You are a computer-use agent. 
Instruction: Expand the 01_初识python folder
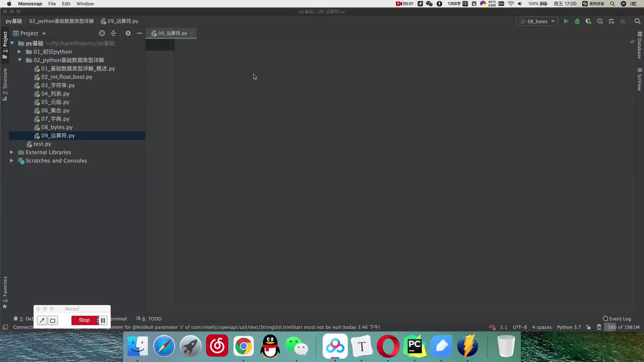[19, 52]
